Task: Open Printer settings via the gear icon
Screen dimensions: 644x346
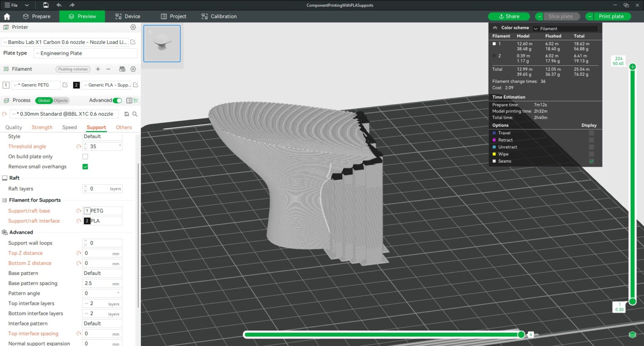Action: tap(133, 27)
